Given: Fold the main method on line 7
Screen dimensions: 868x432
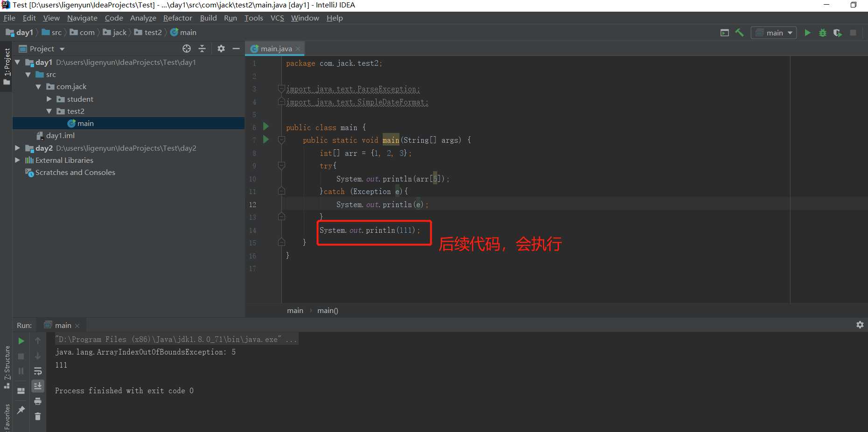Looking at the screenshot, I should tap(281, 139).
